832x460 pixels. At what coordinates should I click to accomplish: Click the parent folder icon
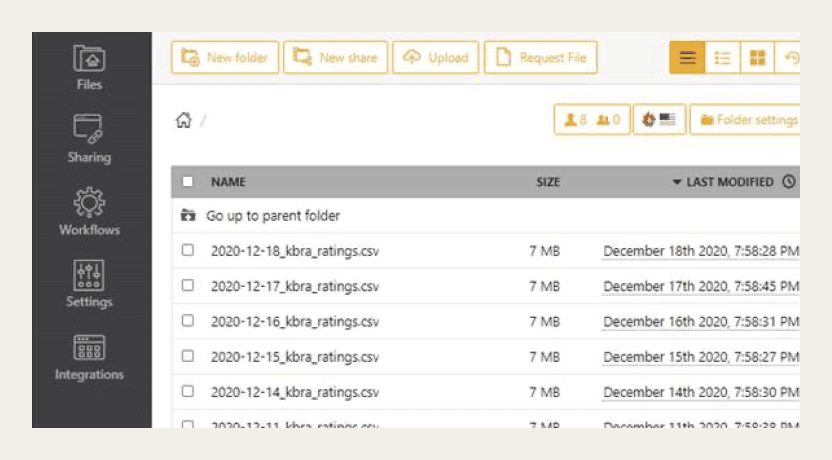[188, 215]
